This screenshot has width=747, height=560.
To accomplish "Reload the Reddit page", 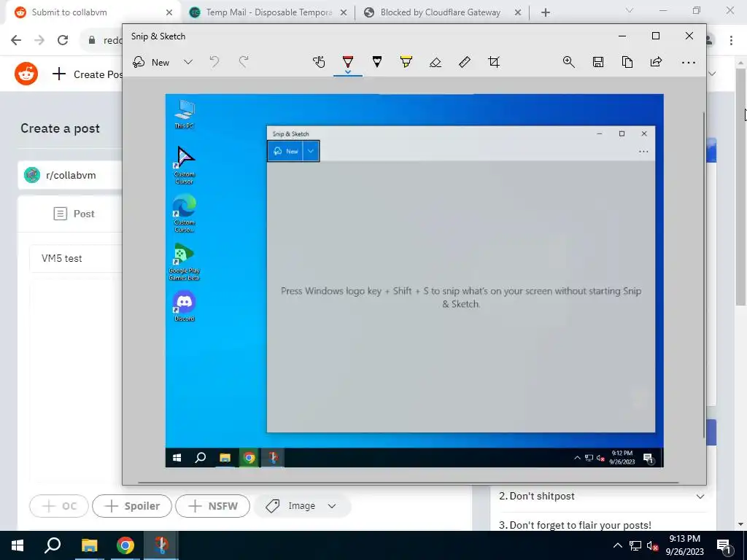I will tap(63, 40).
